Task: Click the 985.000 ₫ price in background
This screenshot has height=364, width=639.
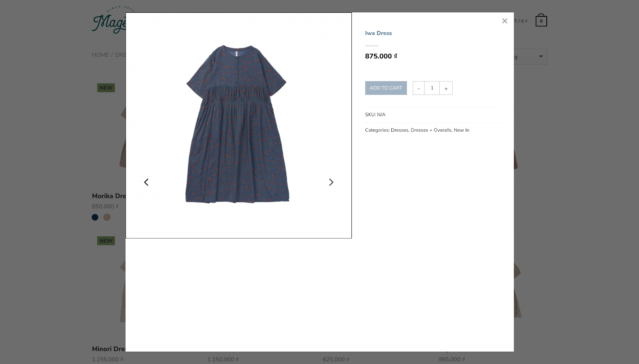Action: 452,359
